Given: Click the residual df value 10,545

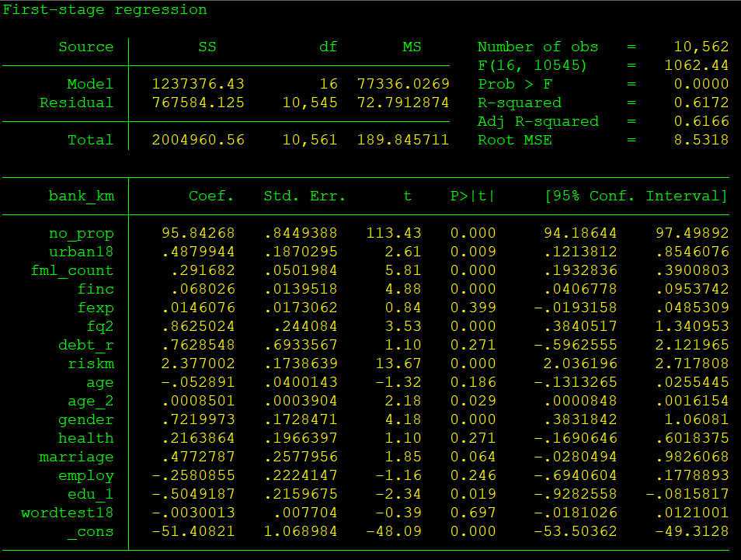Looking at the screenshot, I should point(310,103).
